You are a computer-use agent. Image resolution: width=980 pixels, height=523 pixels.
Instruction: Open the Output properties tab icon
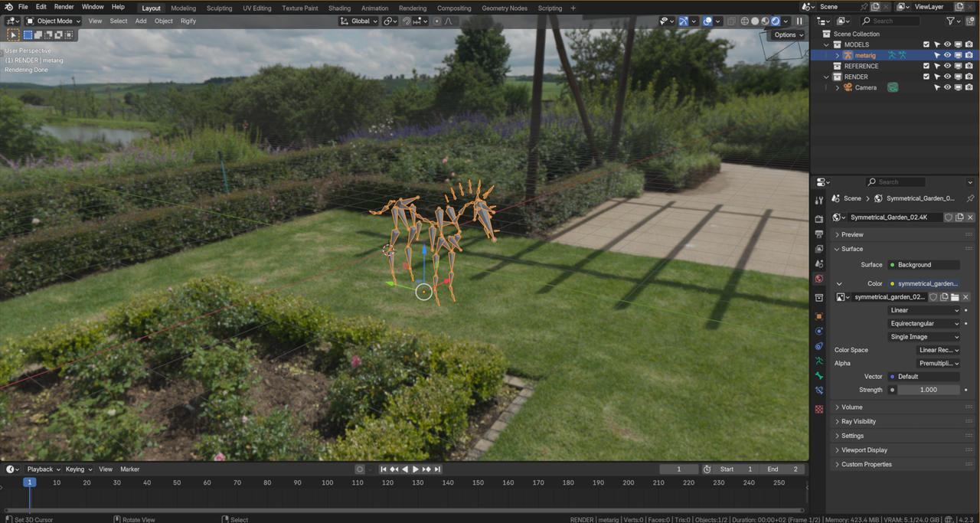pyautogui.click(x=819, y=234)
